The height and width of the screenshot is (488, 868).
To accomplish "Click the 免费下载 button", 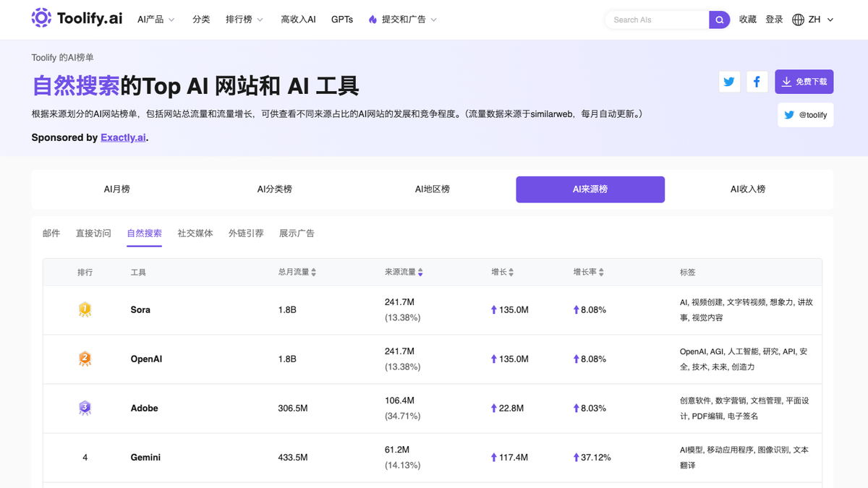I will click(804, 82).
